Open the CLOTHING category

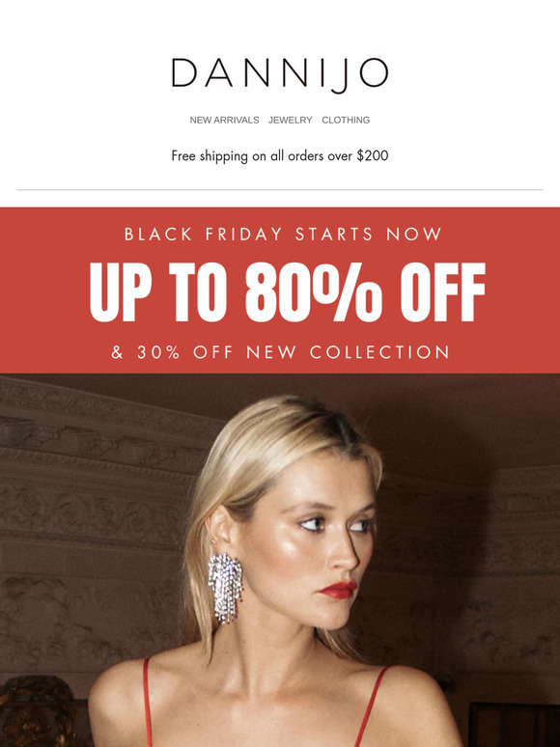pos(346,120)
